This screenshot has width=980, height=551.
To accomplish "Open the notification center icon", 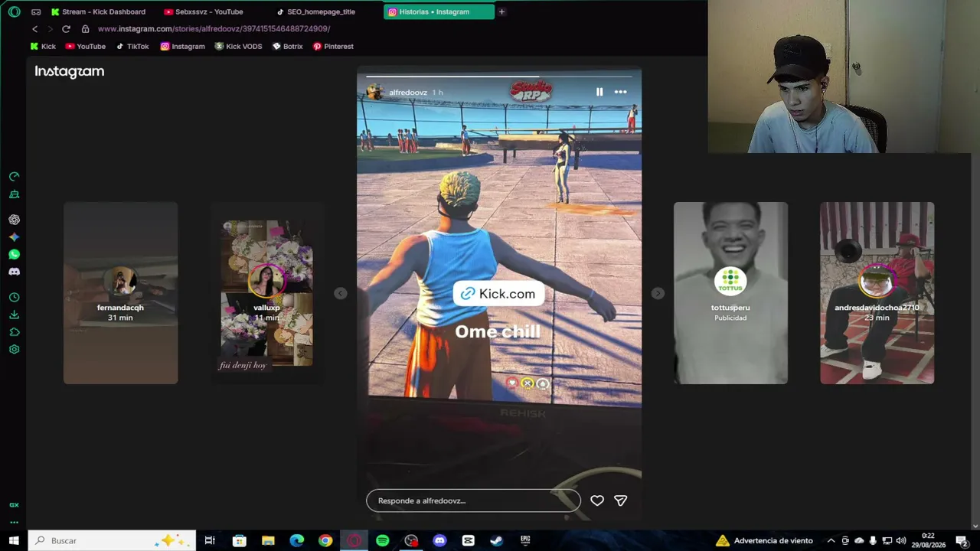I will pos(962,540).
